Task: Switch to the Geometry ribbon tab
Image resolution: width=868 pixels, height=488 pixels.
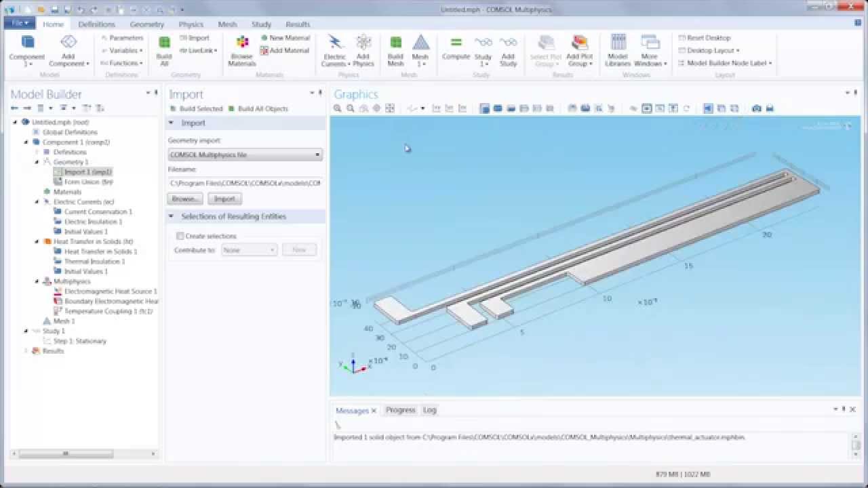Action: (x=147, y=24)
